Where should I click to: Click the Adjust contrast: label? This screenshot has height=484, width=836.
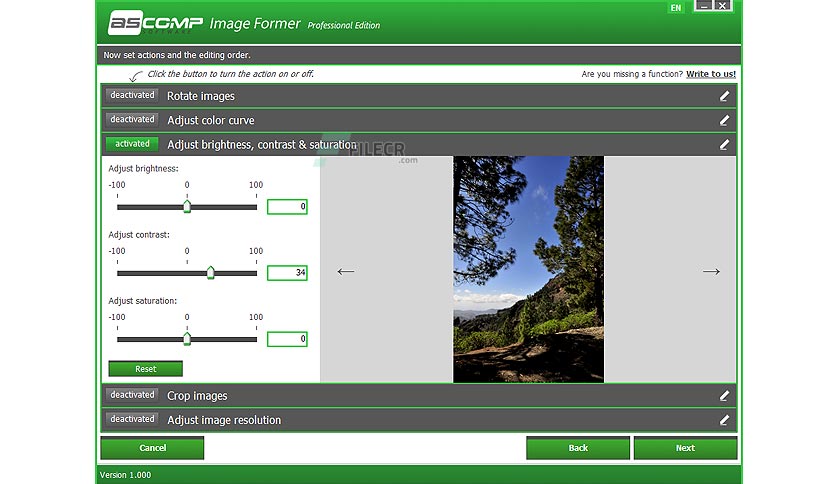[139, 235]
